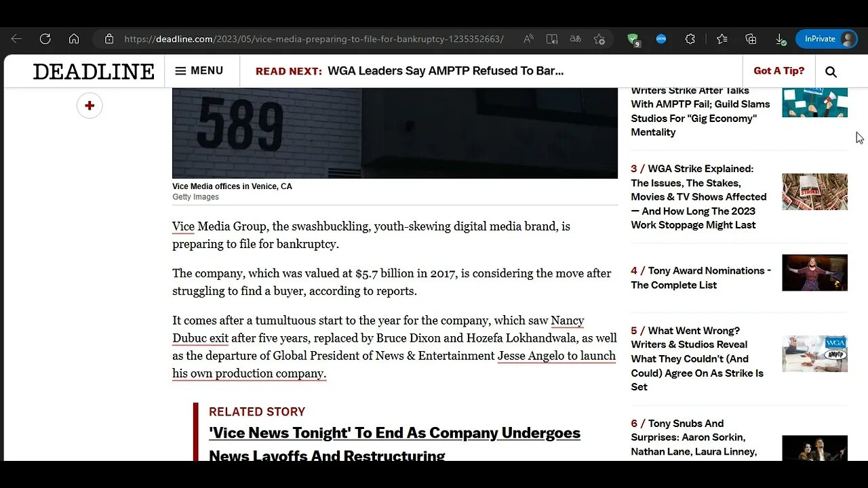The width and height of the screenshot is (868, 488).
Task: Open 'Vice News Tonight' To End story
Action: (395, 444)
